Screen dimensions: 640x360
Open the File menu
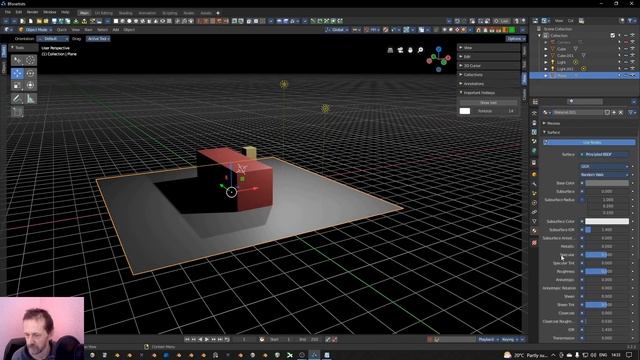[x=8, y=12]
